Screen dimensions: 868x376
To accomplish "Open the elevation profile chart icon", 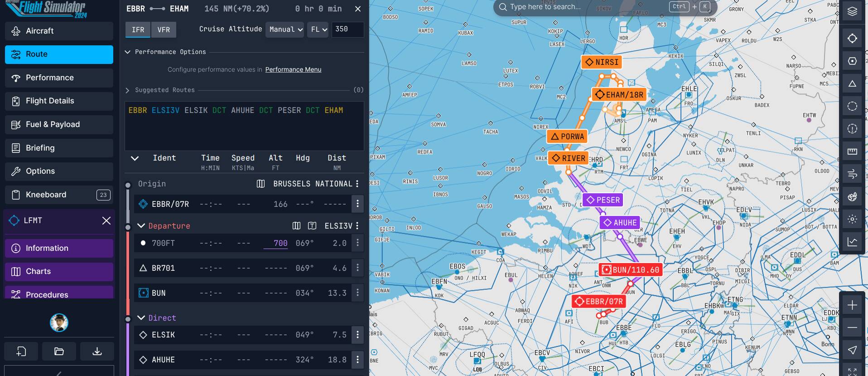I will [x=852, y=242].
